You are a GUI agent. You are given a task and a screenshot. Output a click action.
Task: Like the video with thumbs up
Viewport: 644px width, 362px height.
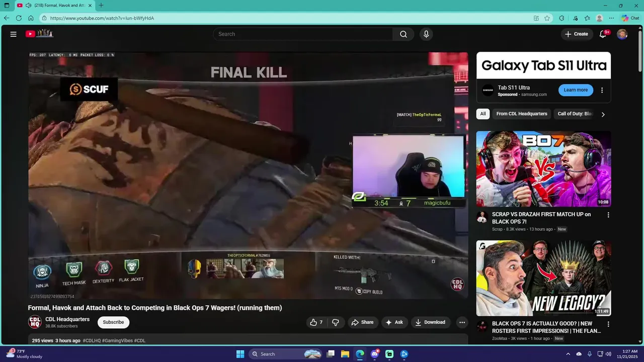316,322
